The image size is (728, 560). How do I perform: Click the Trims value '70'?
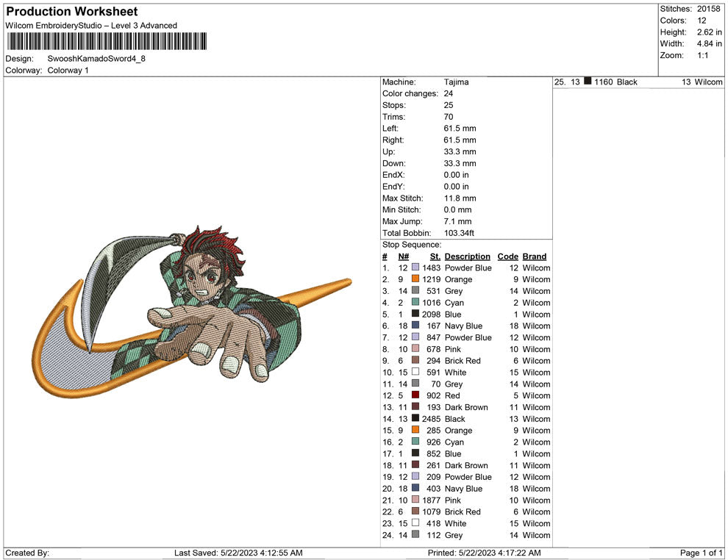pyautogui.click(x=448, y=116)
